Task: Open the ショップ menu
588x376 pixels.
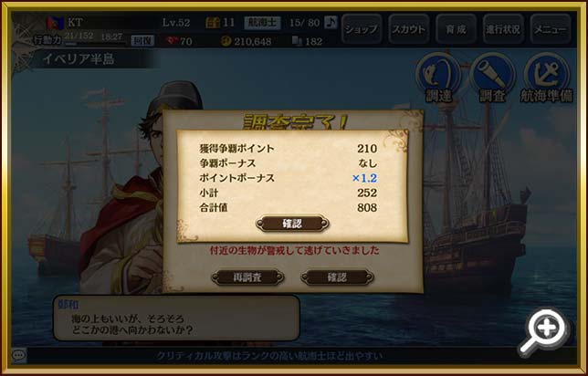Action: (362, 29)
